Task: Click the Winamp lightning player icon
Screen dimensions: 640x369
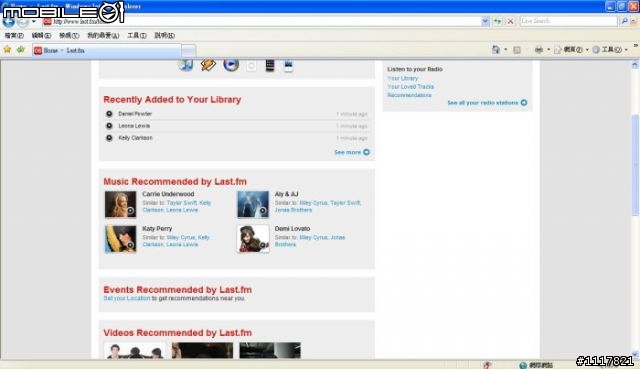Action: pos(208,65)
